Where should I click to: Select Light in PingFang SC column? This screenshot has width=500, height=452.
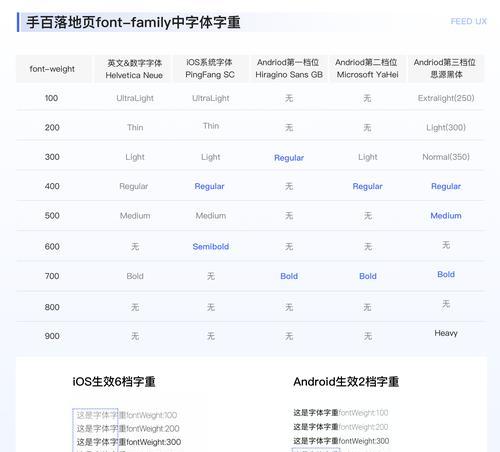click(211, 157)
